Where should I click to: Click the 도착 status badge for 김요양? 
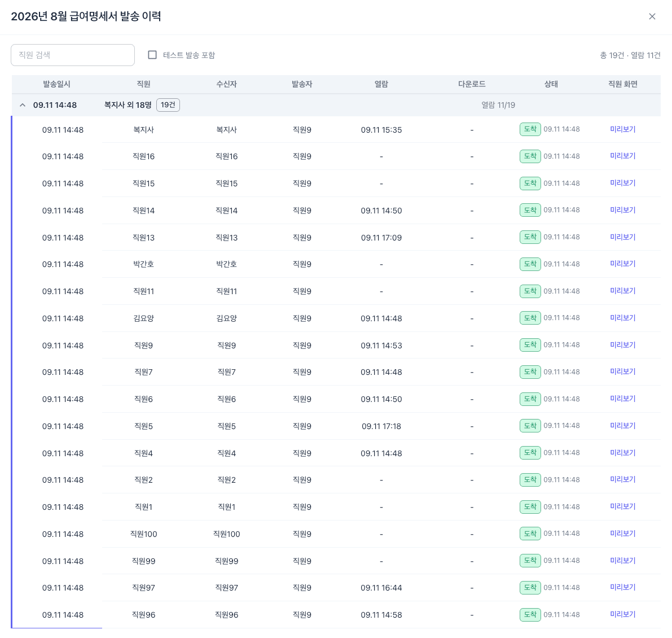530,318
